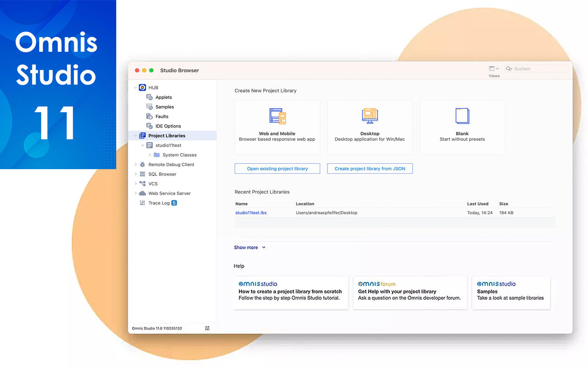Click the Web Service Server cloud icon
The width and height of the screenshot is (588, 370).
pos(142,193)
